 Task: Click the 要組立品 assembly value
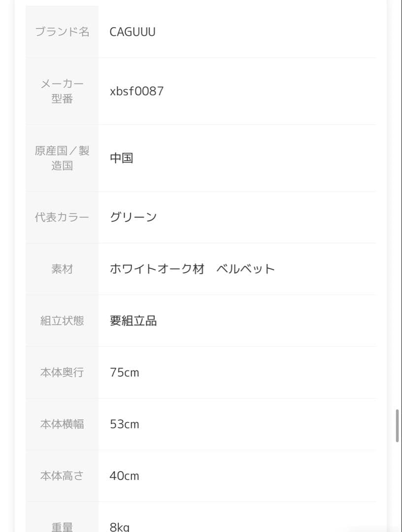(x=133, y=321)
